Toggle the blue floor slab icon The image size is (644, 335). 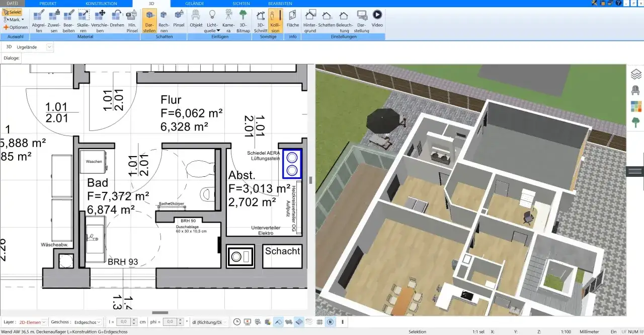[x=299, y=322]
